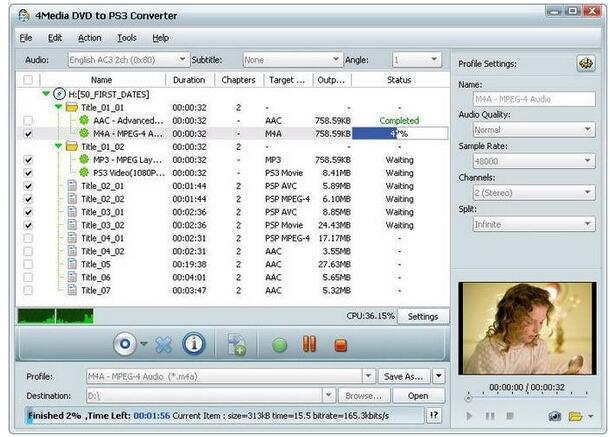The height and width of the screenshot is (437, 610).
Task: Click the application icon in the title bar
Action: pyautogui.click(x=24, y=15)
